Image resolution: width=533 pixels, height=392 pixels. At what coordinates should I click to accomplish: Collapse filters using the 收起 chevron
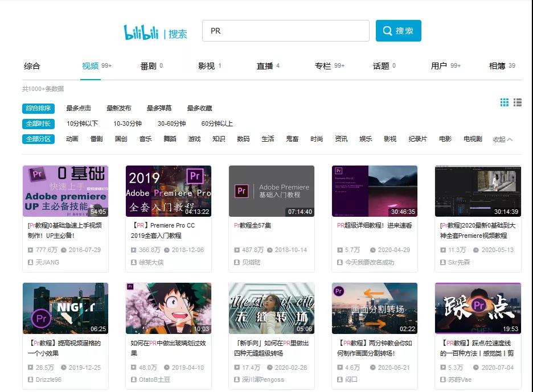coord(503,138)
